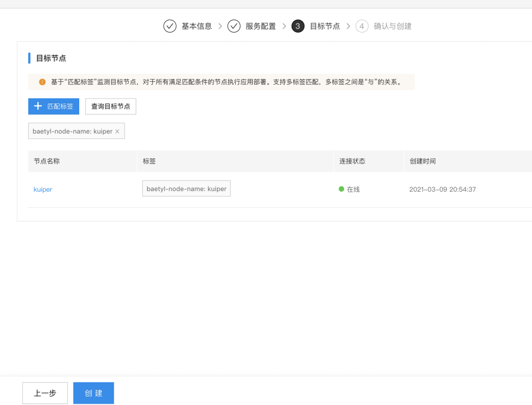The width and height of the screenshot is (532, 405).
Task: Click the 基本信息 step checkmark icon
Action: pyautogui.click(x=169, y=26)
